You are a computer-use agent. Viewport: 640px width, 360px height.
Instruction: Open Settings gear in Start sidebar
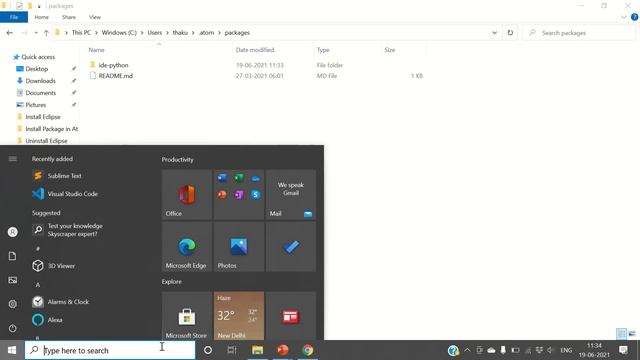pos(13,304)
